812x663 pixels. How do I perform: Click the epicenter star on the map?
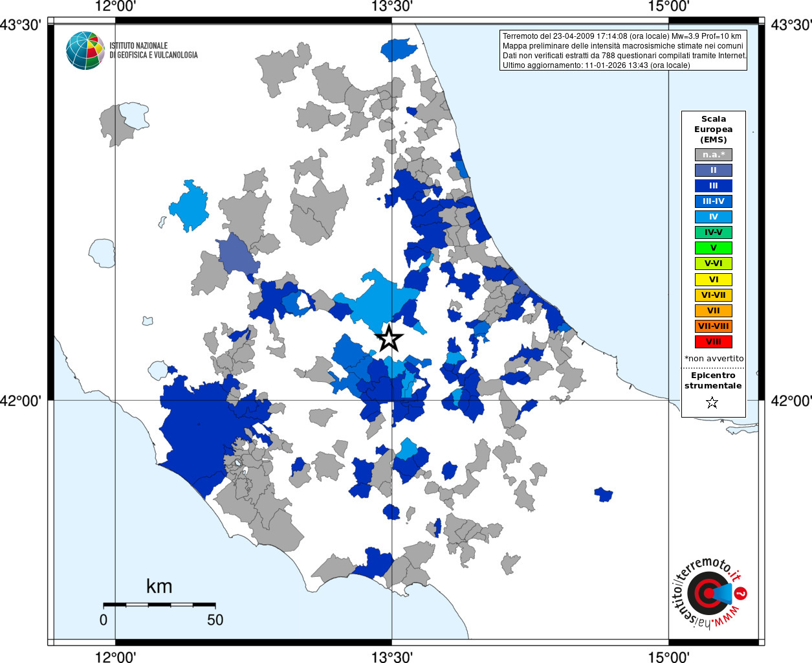tap(389, 338)
